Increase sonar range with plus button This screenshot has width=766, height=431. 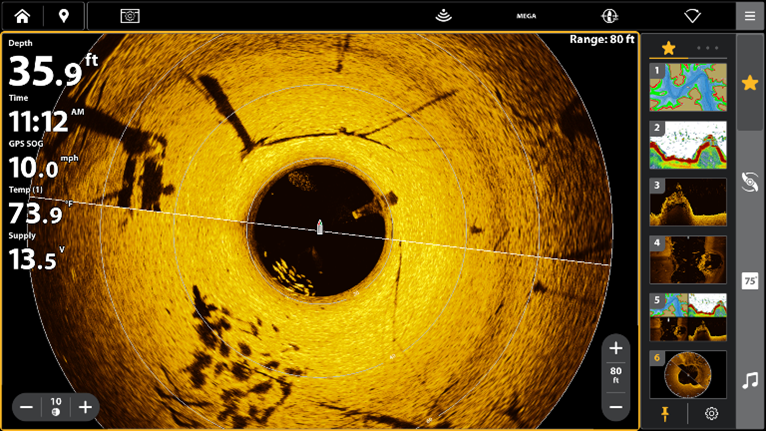[x=616, y=348]
